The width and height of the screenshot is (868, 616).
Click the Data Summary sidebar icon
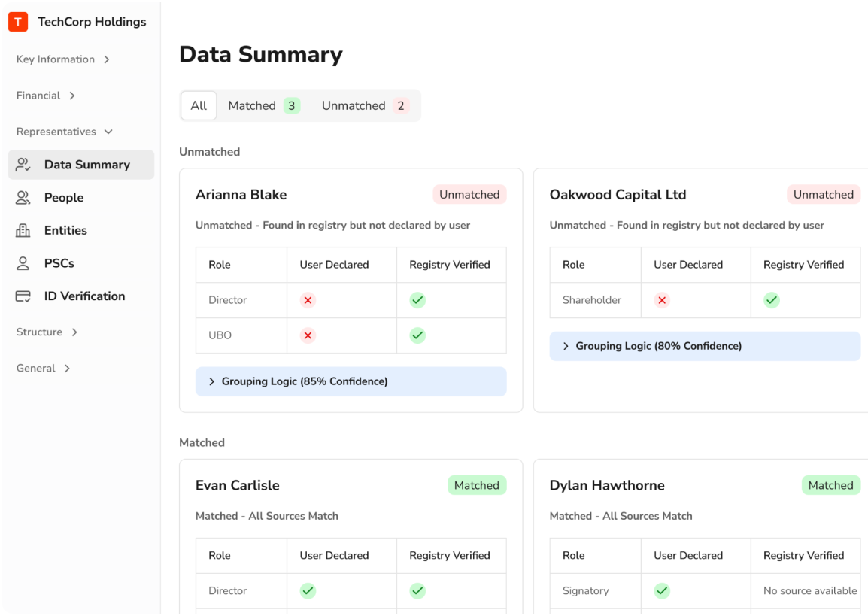23,165
